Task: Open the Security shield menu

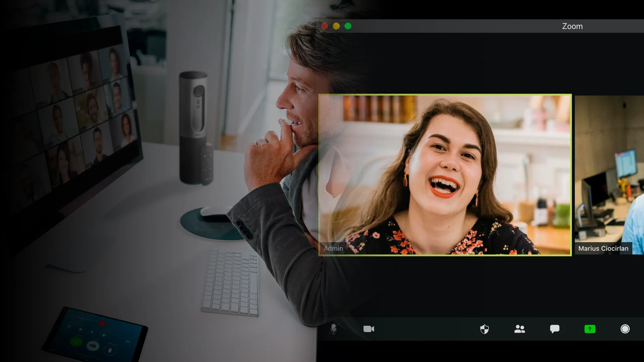Action: coord(484,329)
